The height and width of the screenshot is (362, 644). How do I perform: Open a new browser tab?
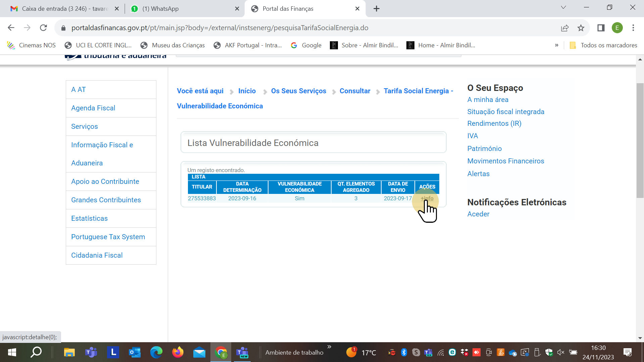(x=377, y=9)
